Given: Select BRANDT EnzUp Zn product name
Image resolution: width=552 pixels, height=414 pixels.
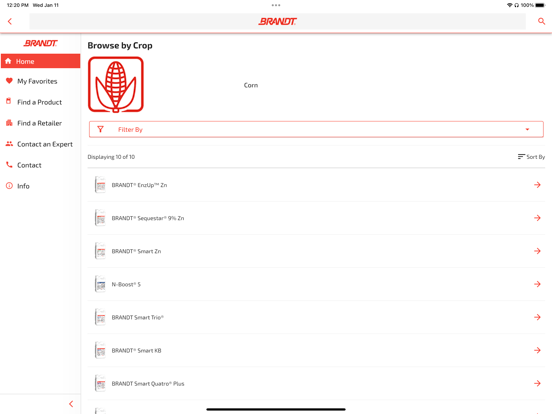Looking at the screenshot, I should click(139, 185).
